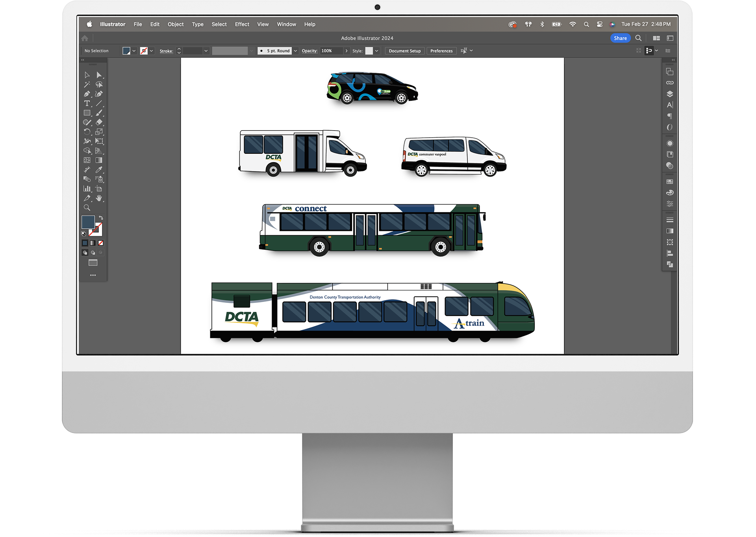Go to the Home screen icon
This screenshot has width=756, height=537.
pos(85,38)
